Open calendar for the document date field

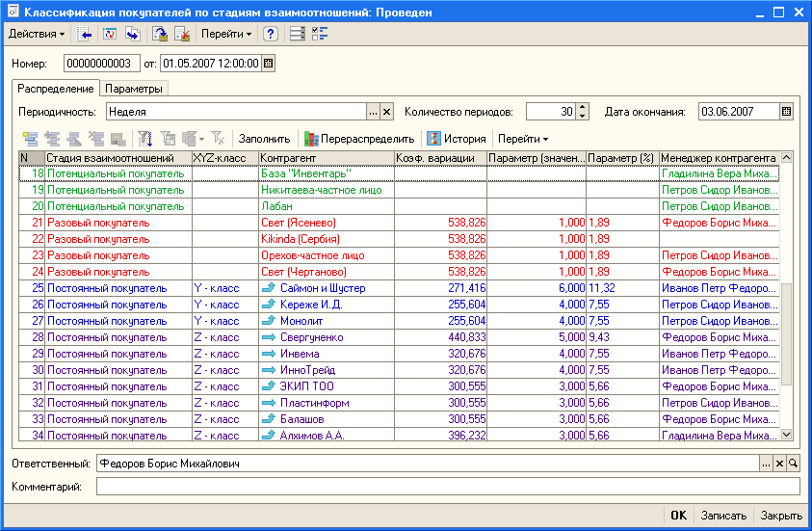coord(268,64)
